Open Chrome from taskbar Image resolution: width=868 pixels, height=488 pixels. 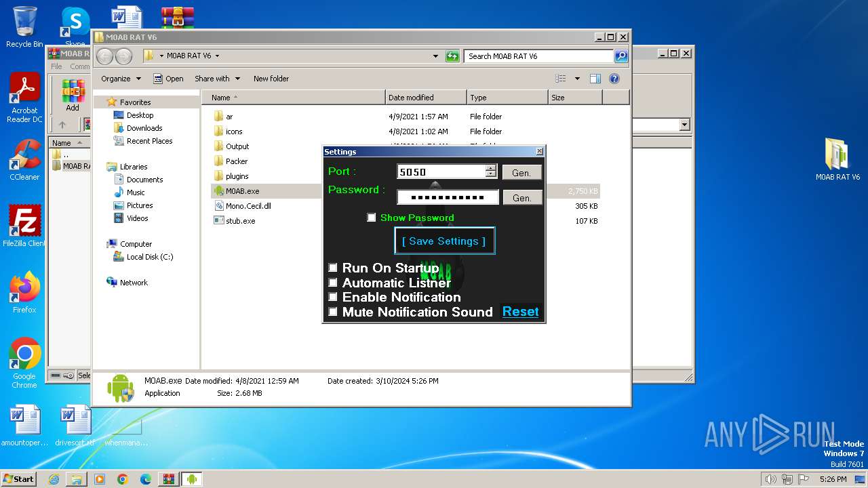coord(122,479)
